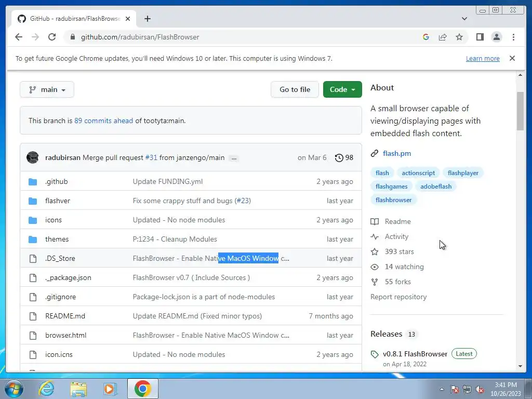
Task: Open the themes folder
Action: 57,239
